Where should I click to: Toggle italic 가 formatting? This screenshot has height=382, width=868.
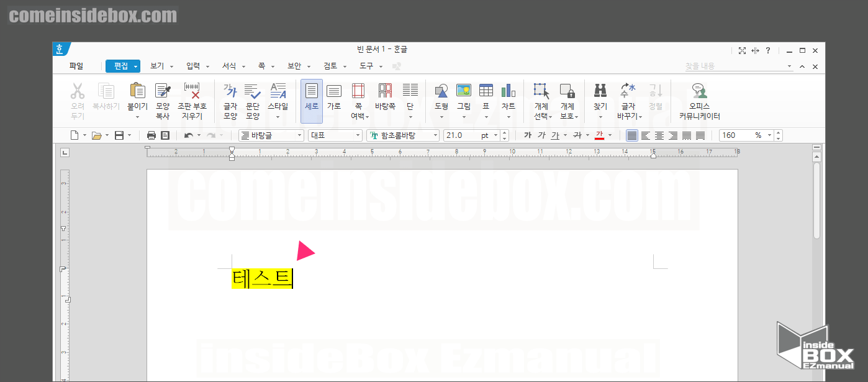[x=541, y=135]
